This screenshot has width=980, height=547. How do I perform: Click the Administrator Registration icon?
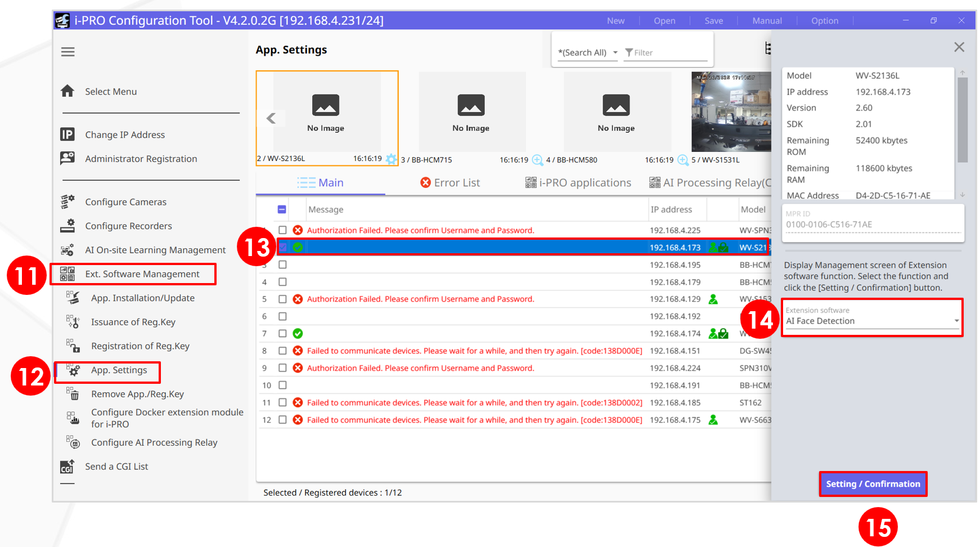tap(68, 158)
